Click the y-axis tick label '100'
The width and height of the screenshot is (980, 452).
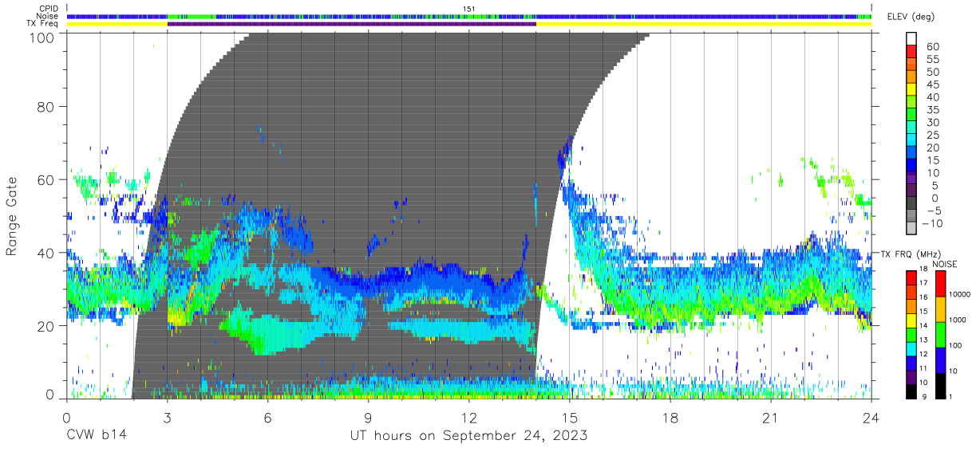point(43,37)
